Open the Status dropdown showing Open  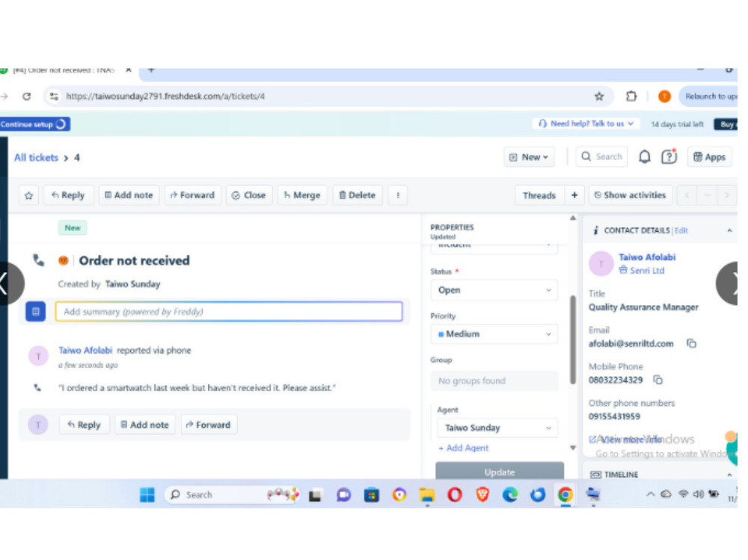pyautogui.click(x=494, y=291)
